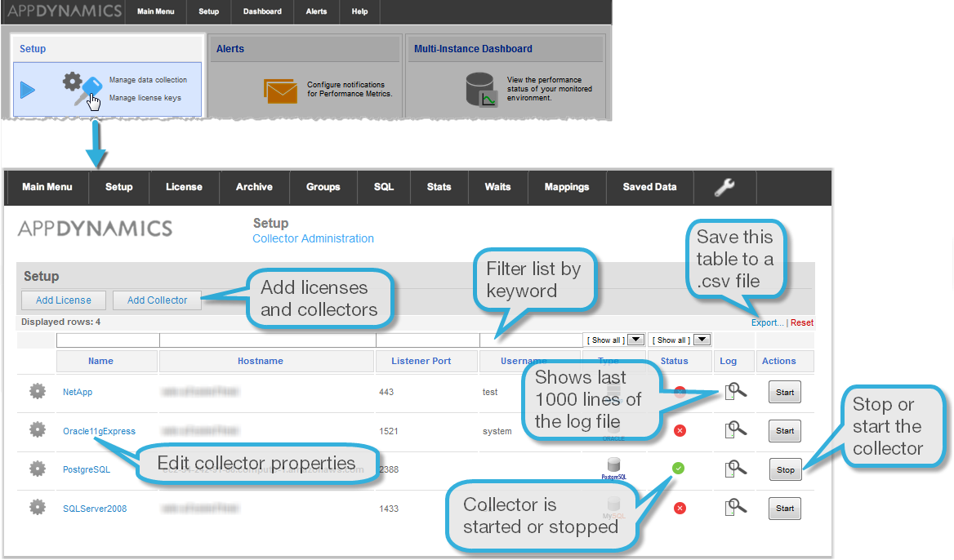Screen dimensions: 954x560
Task: Open SQLServer2008 row gear icon
Action: (38, 507)
